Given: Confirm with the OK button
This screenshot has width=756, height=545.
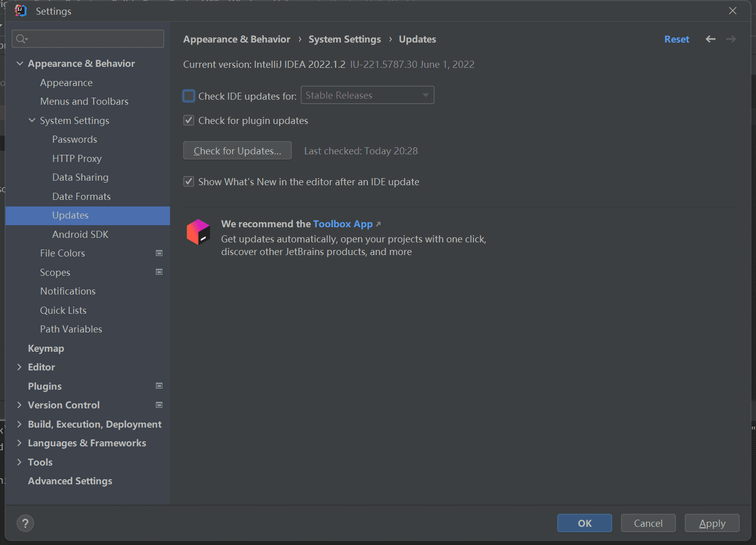Looking at the screenshot, I should 584,523.
